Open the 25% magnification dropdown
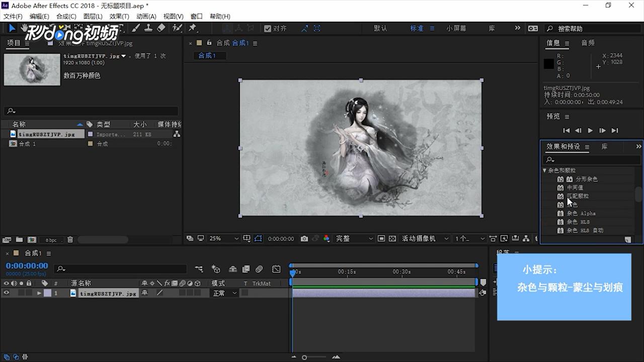Image resolution: width=644 pixels, height=362 pixels. click(x=223, y=239)
